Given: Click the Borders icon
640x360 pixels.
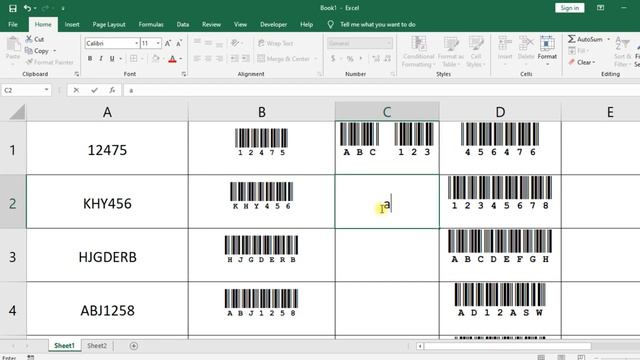Looking at the screenshot, I should pyautogui.click(x=133, y=59).
